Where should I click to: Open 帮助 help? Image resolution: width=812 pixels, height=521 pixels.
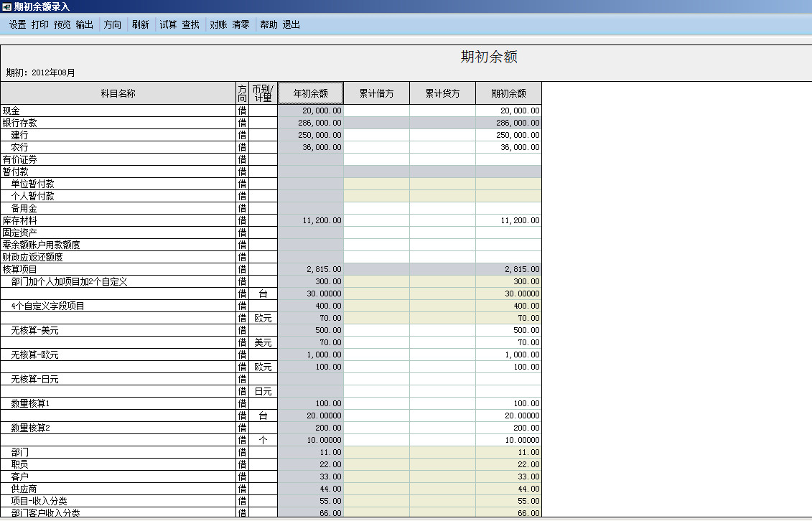tap(269, 24)
